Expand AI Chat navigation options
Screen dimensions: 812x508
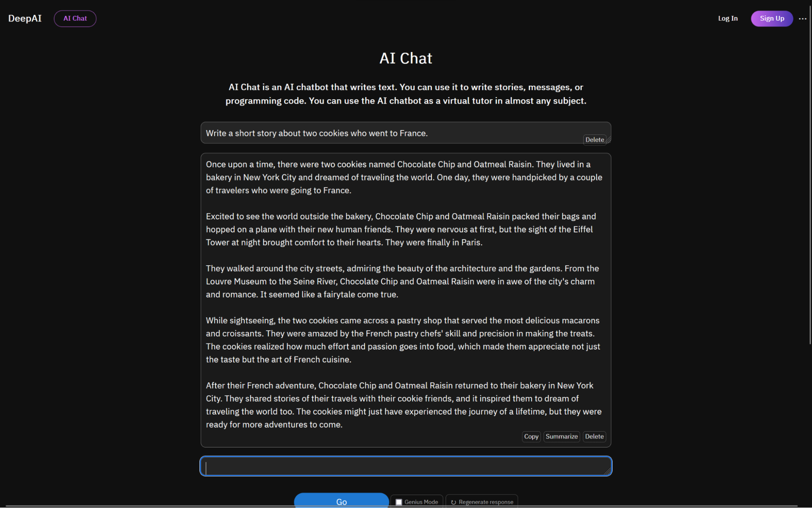(803, 18)
